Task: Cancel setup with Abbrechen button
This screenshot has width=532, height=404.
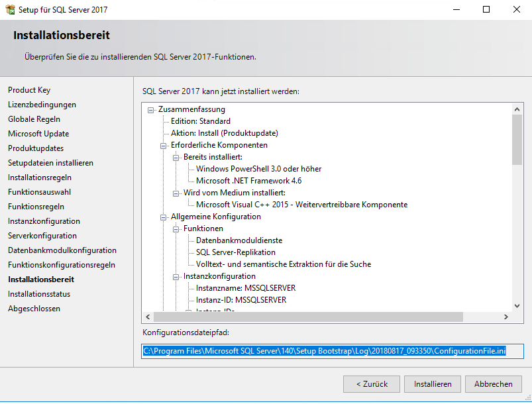Action: [494, 384]
